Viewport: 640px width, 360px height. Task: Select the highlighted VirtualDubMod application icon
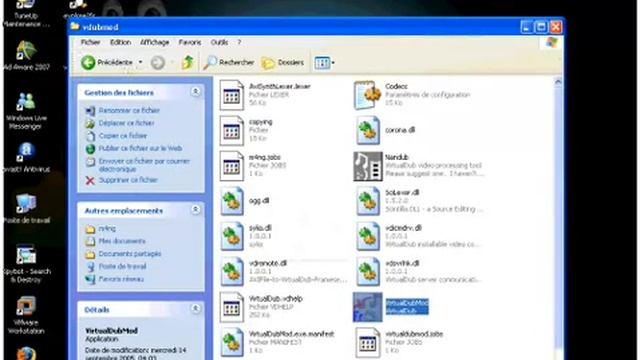click(x=368, y=307)
